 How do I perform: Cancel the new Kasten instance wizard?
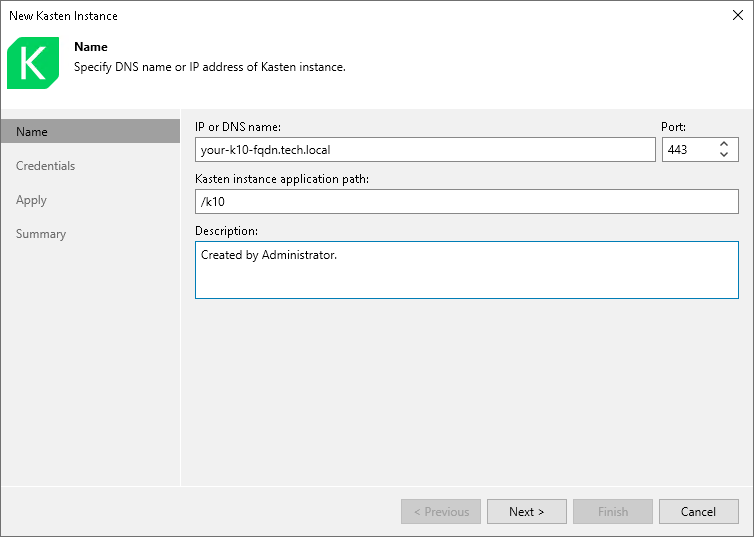[x=698, y=512]
